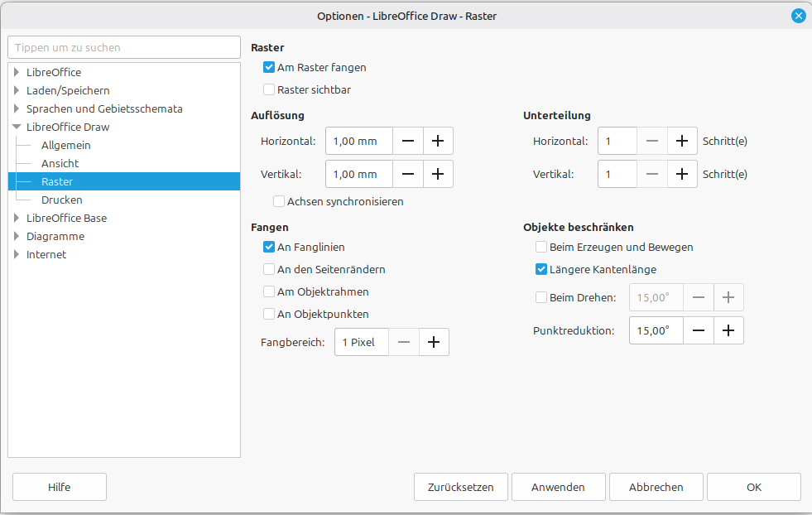812x515 pixels.
Task: Expand LibreOffice Base node
Action: pos(17,218)
